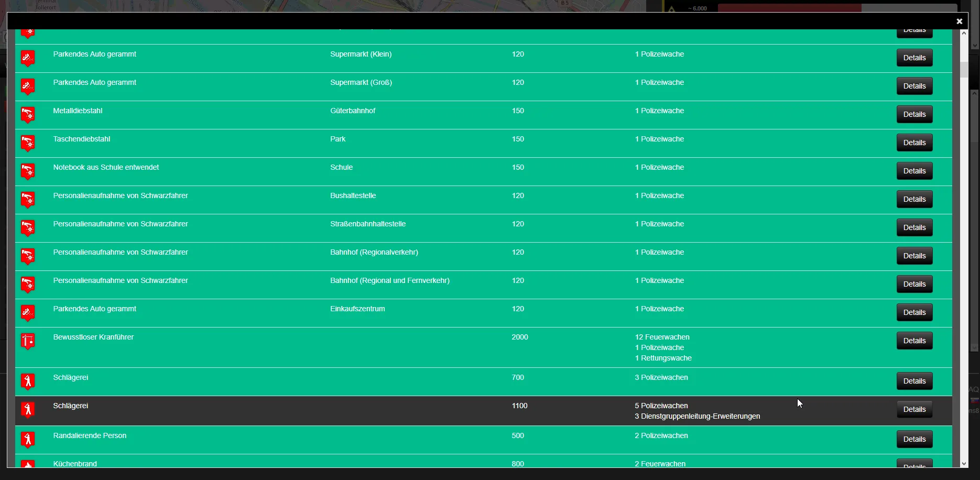Open Details for Taschendiebstahl in Park
The height and width of the screenshot is (480, 980).
[x=914, y=143]
